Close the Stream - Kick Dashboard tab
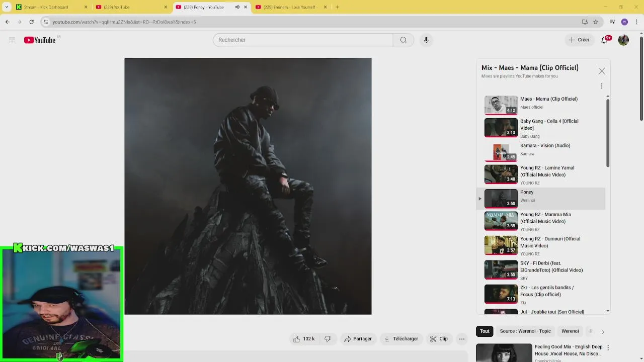The image size is (644, 362). (x=86, y=7)
